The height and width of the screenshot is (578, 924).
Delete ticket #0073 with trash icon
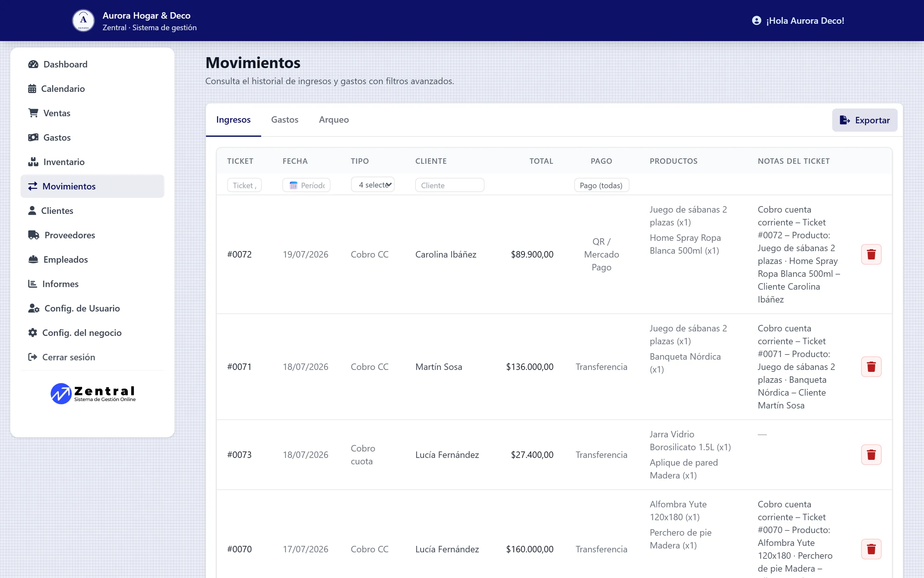coord(871,454)
